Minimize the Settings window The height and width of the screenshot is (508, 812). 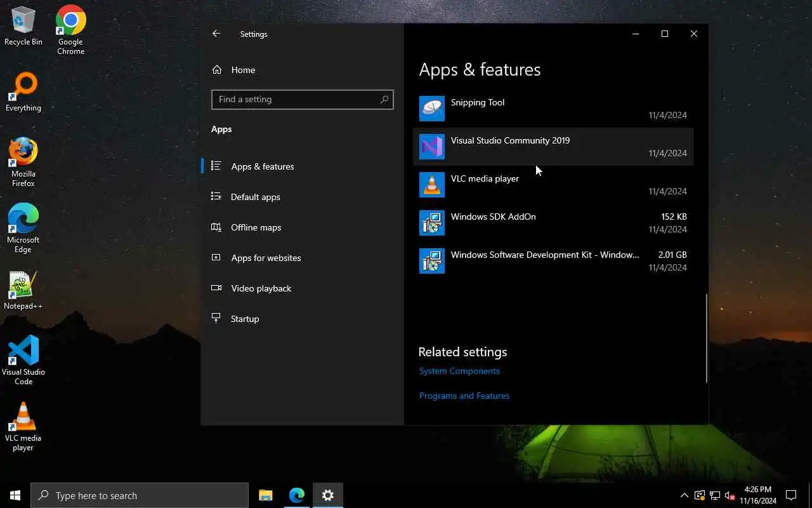click(x=636, y=34)
